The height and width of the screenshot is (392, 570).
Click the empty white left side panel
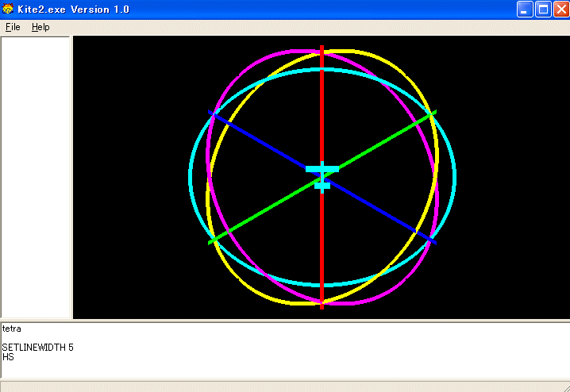35,177
